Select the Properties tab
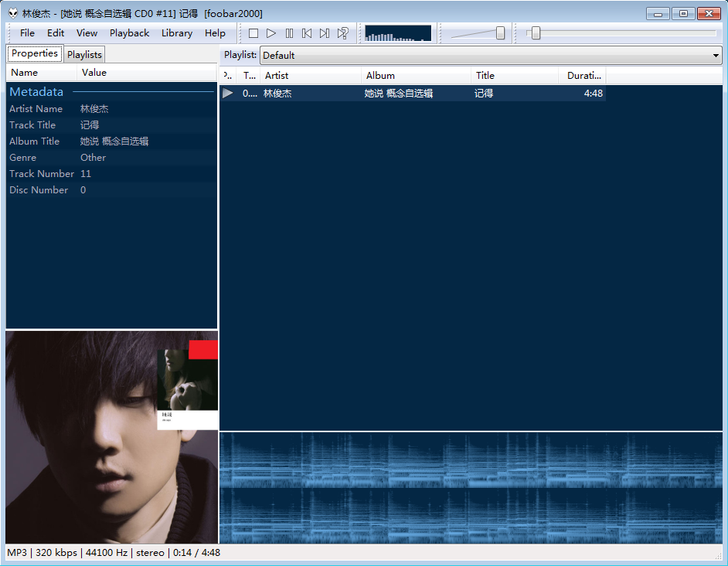This screenshot has height=566, width=728. click(x=35, y=54)
